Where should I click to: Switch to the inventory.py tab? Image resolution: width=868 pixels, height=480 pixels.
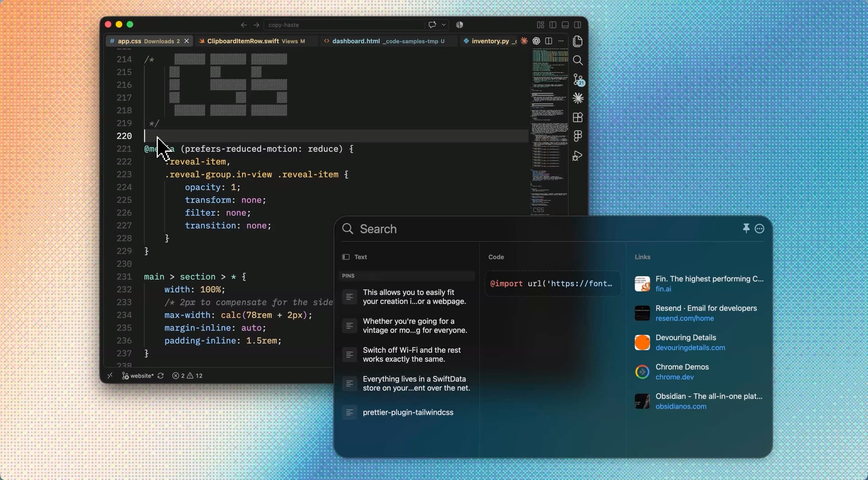pos(489,41)
